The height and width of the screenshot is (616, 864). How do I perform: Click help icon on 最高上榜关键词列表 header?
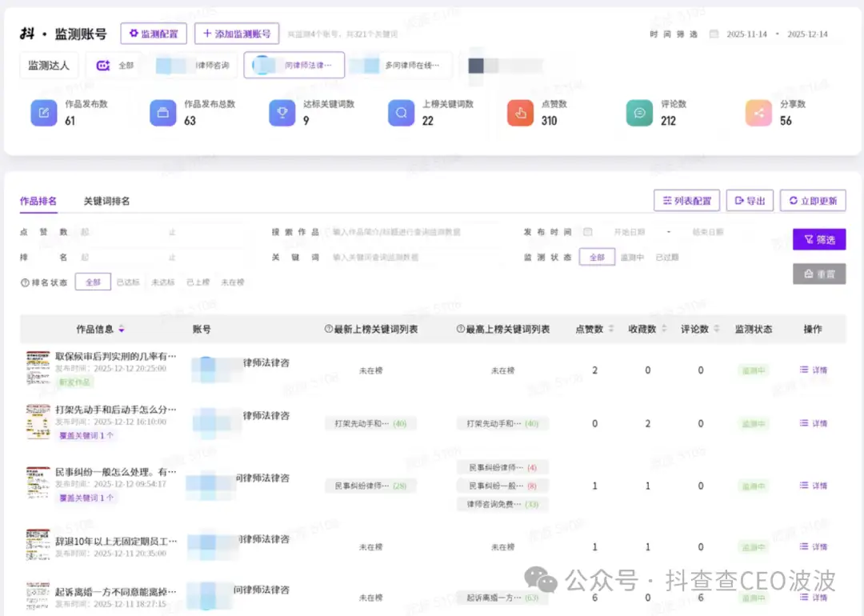(x=461, y=329)
